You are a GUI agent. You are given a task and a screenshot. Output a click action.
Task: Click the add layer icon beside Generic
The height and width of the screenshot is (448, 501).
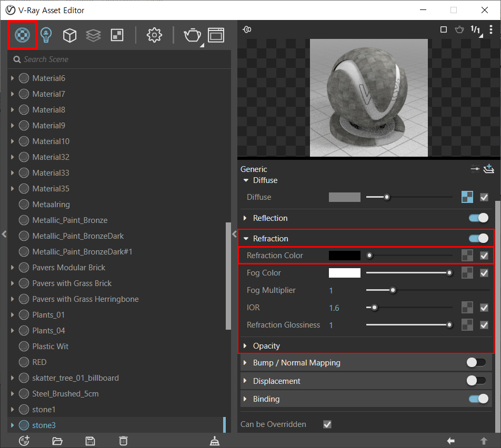(489, 169)
